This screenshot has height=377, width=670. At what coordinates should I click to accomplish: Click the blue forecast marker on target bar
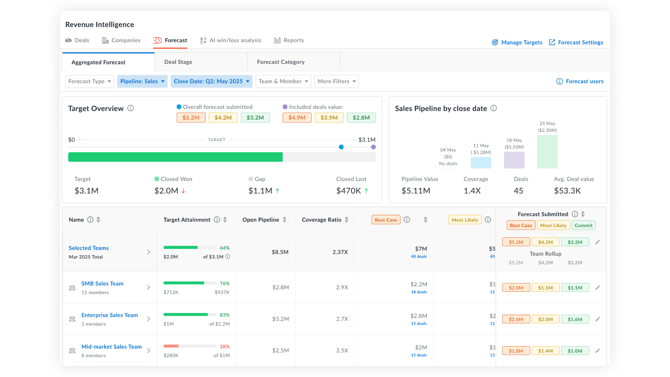pyautogui.click(x=341, y=147)
